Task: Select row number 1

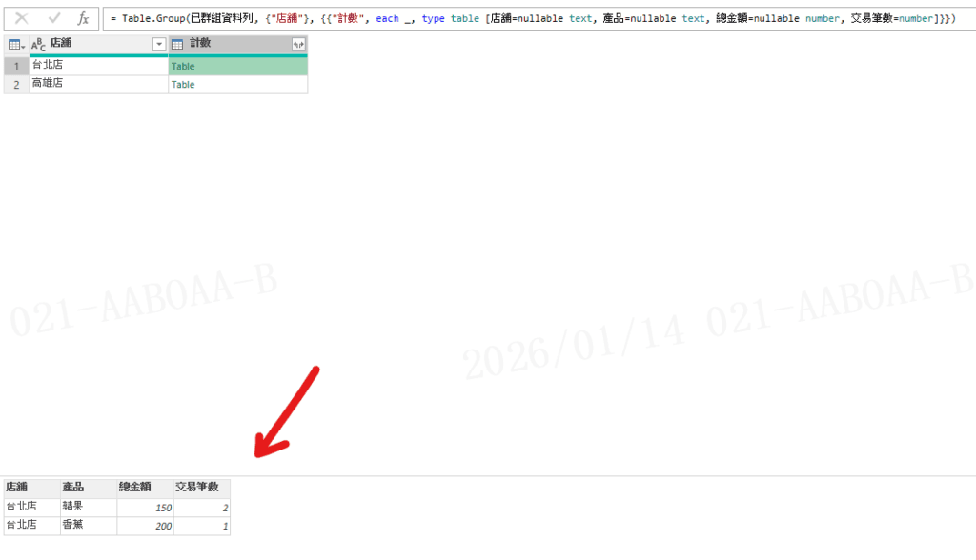Action: coord(16,66)
